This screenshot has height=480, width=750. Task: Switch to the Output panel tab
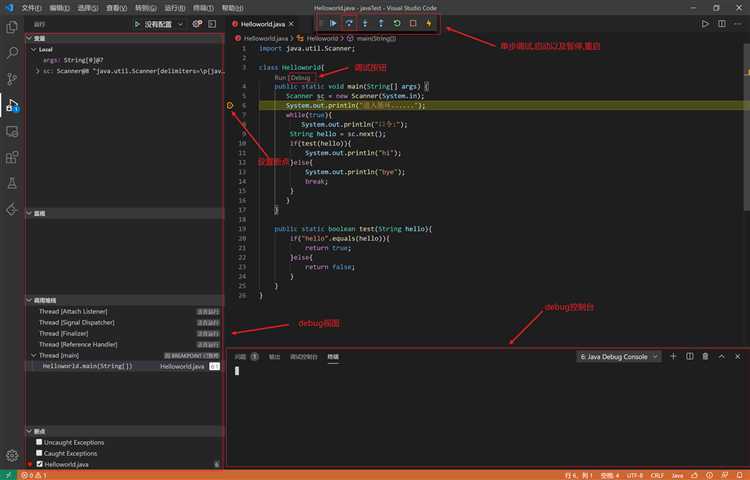(274, 357)
